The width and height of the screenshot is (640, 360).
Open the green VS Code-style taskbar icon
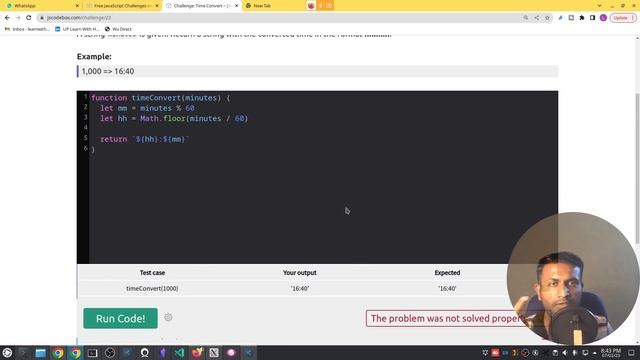[x=179, y=353]
